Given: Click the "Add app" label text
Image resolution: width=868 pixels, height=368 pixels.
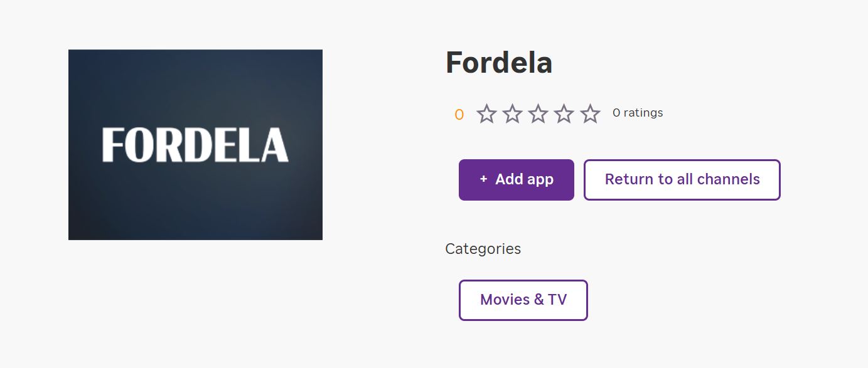Looking at the screenshot, I should point(524,179).
